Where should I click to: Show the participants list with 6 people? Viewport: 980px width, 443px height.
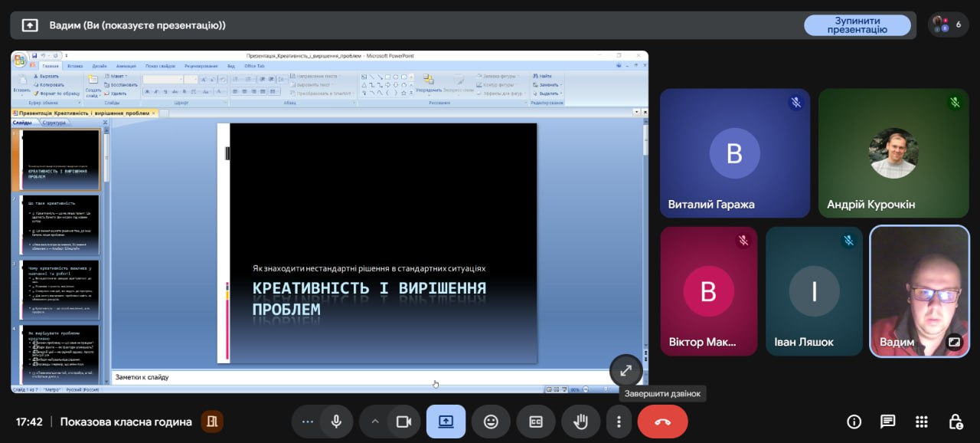pyautogui.click(x=948, y=25)
